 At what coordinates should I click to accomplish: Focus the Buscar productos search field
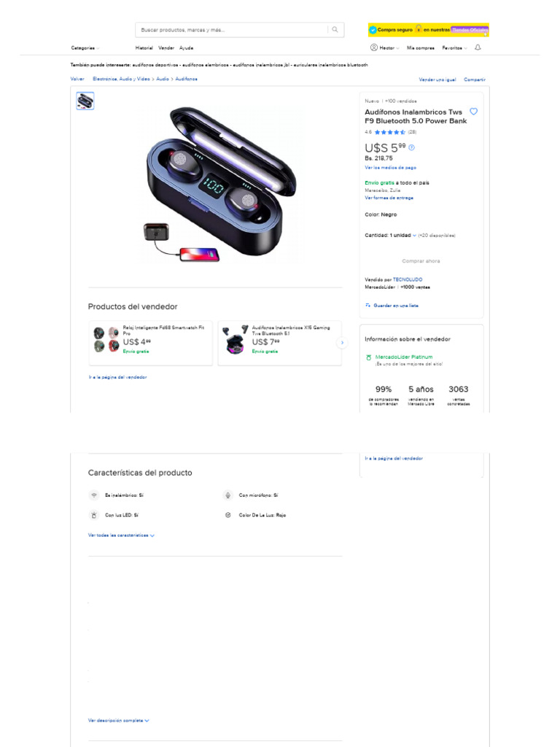(233, 29)
